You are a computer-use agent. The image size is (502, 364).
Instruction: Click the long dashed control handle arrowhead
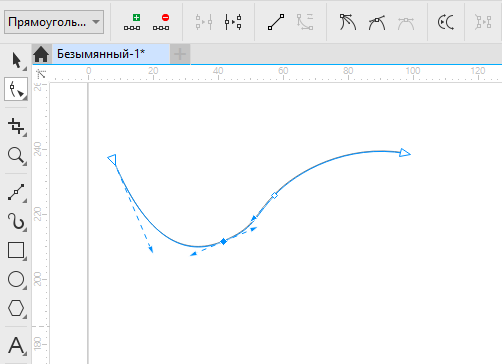(x=151, y=249)
